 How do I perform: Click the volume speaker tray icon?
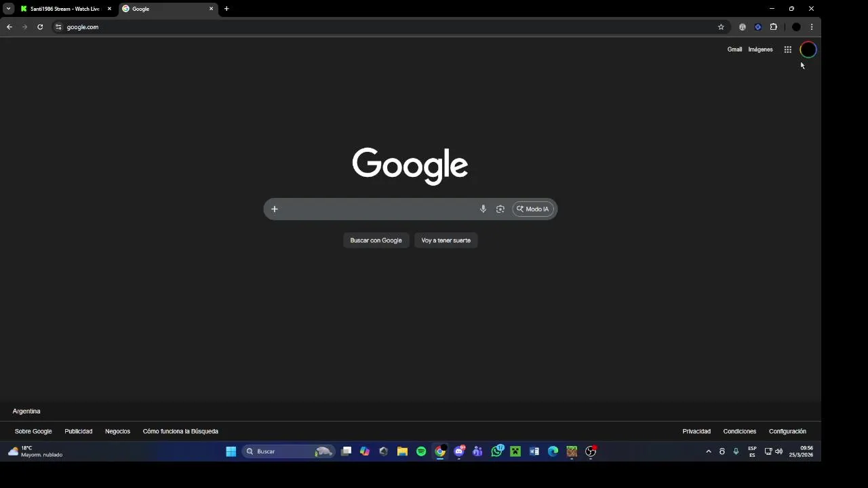778,451
